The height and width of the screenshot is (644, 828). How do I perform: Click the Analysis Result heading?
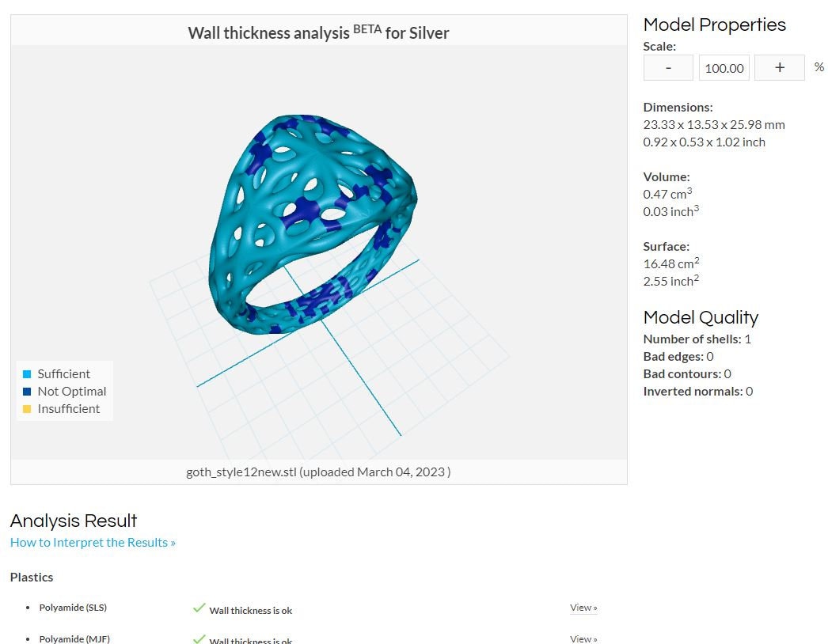[74, 521]
